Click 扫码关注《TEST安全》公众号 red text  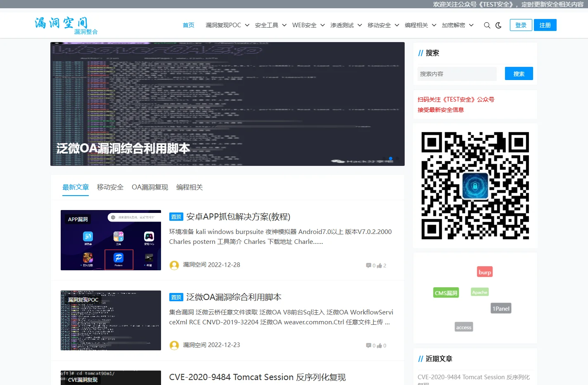pyautogui.click(x=456, y=99)
